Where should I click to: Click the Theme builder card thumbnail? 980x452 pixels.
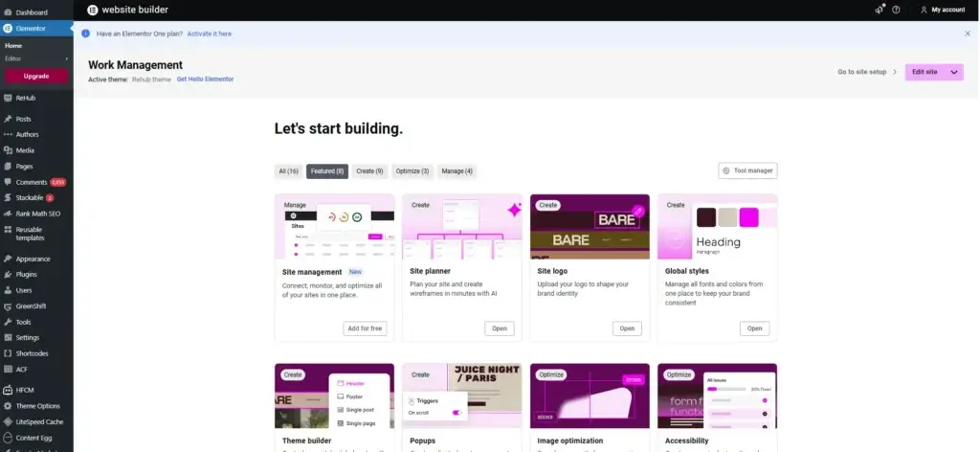[334, 395]
